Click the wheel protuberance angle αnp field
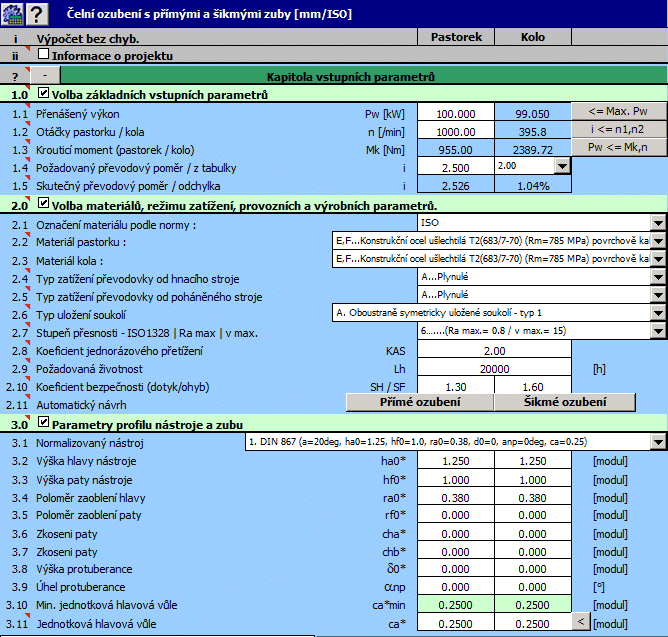The height and width of the screenshot is (637, 668). click(533, 587)
